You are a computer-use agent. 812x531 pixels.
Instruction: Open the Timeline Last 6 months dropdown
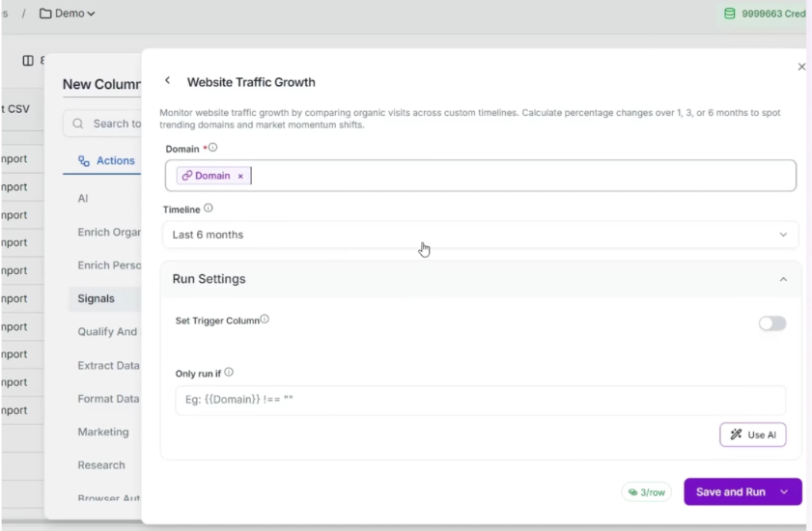[481, 235]
